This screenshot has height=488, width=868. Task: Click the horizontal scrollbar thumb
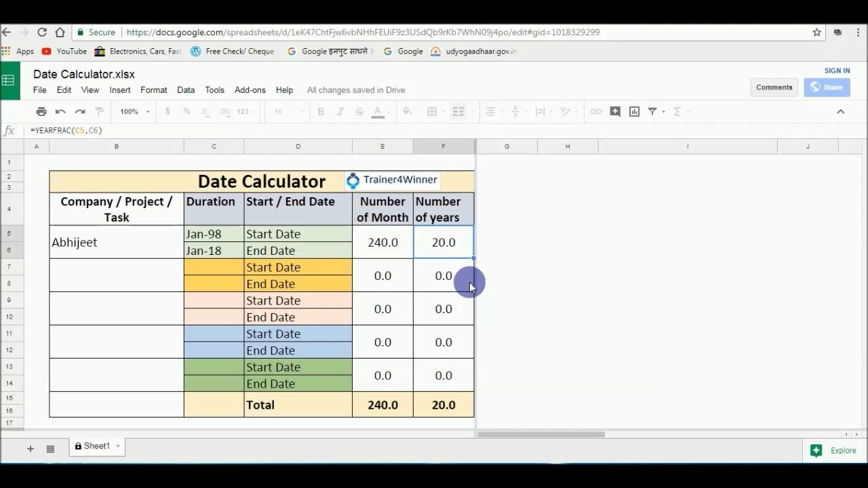pos(540,434)
